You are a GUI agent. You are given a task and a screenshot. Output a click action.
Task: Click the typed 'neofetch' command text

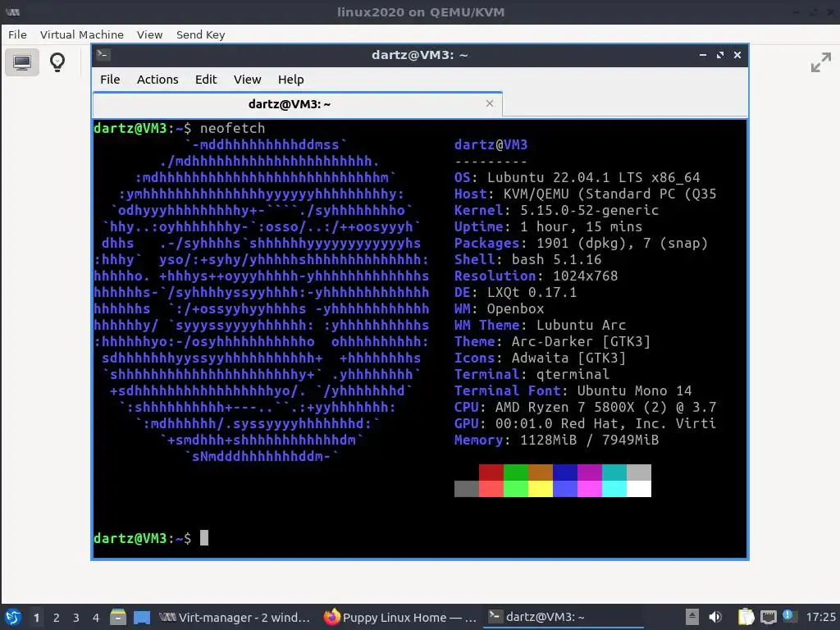(x=232, y=128)
